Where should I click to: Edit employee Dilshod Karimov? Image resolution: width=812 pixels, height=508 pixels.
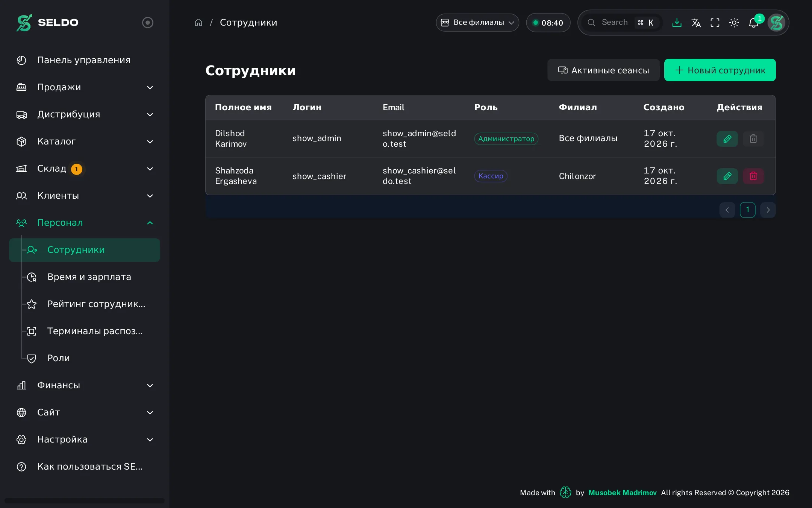[727, 138]
